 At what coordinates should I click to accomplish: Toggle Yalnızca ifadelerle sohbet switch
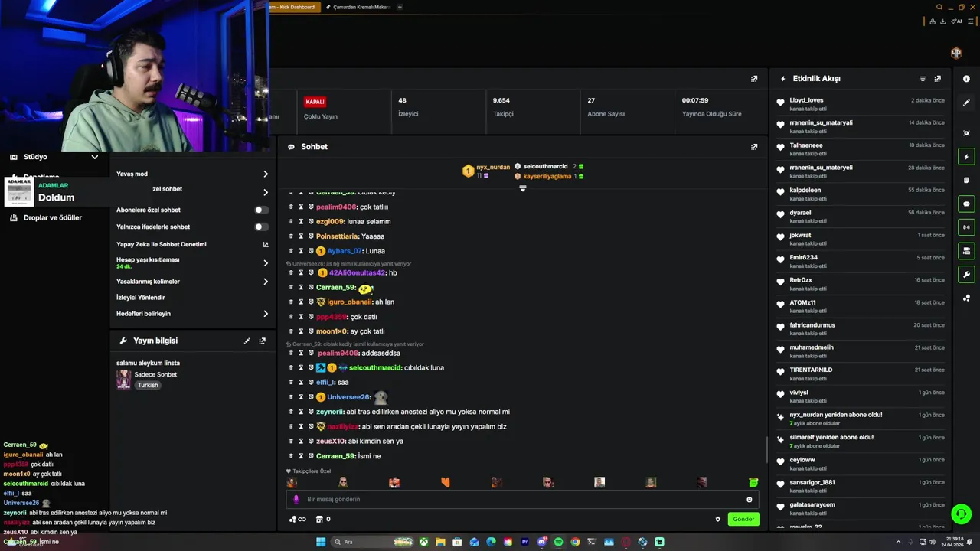pyautogui.click(x=261, y=227)
